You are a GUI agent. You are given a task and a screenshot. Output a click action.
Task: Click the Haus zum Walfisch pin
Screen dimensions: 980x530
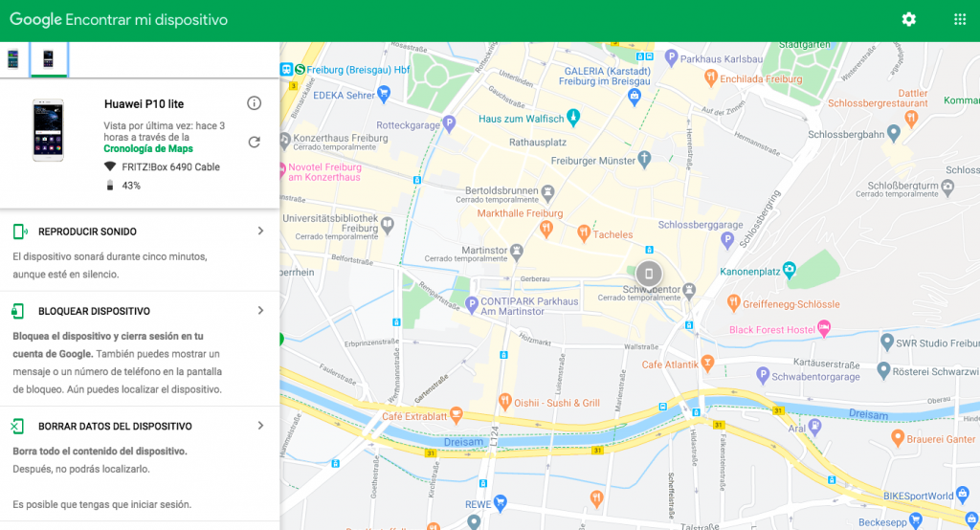[573, 117]
